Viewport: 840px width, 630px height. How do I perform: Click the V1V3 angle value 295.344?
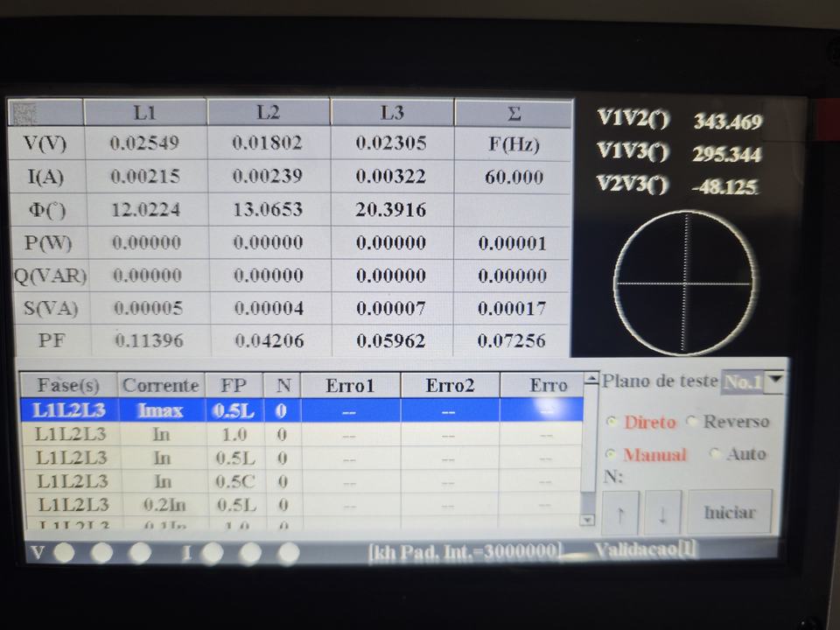click(726, 155)
